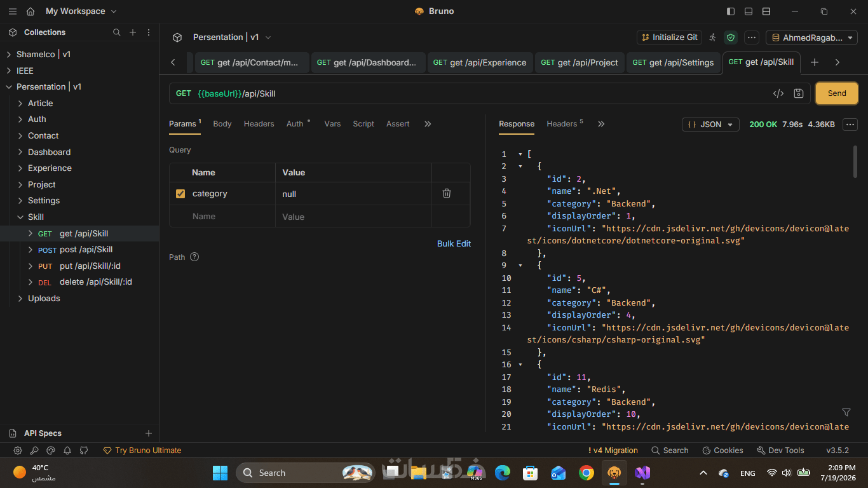Viewport: 868px width, 488px height.
Task: Open the My Workspace dropdown
Action: click(x=81, y=11)
